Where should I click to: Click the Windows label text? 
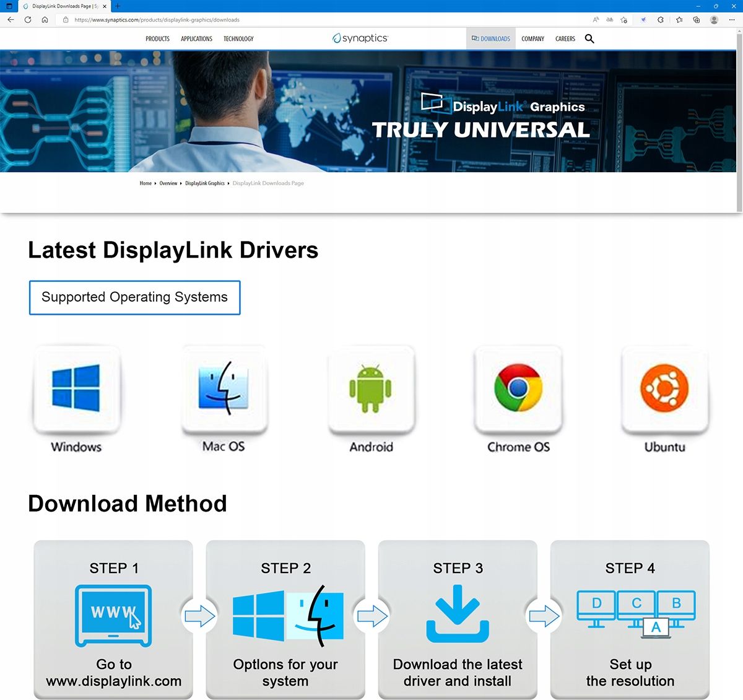point(76,447)
